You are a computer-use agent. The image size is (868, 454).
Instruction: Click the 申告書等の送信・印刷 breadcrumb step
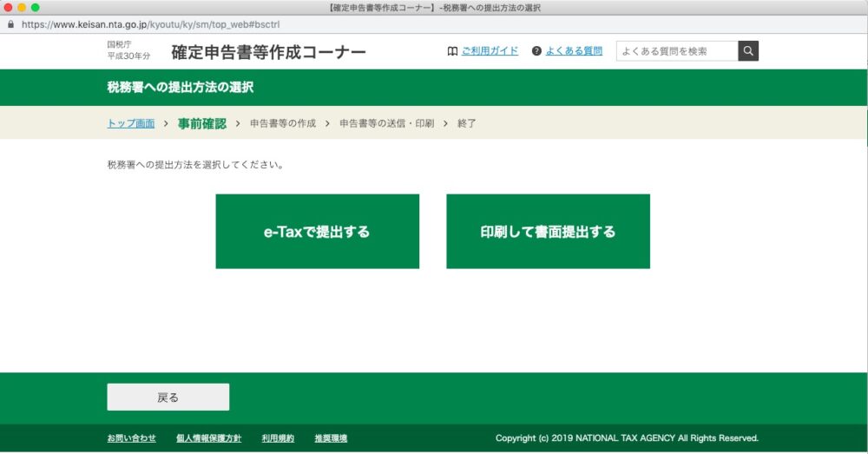pos(387,123)
